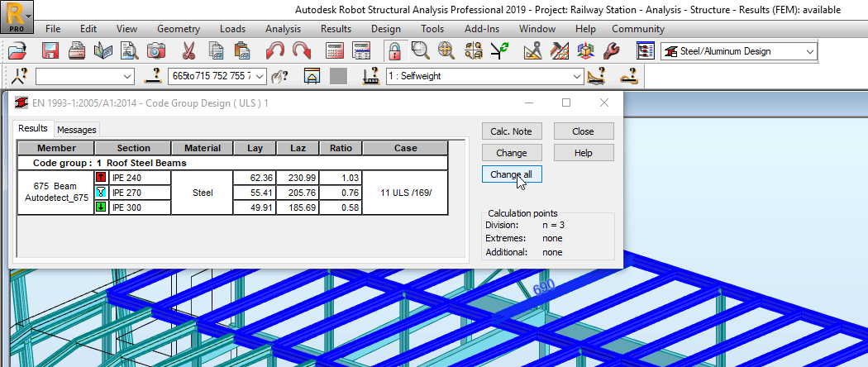
Task: Open Print Preview icon with magnifier
Action: coord(130,51)
